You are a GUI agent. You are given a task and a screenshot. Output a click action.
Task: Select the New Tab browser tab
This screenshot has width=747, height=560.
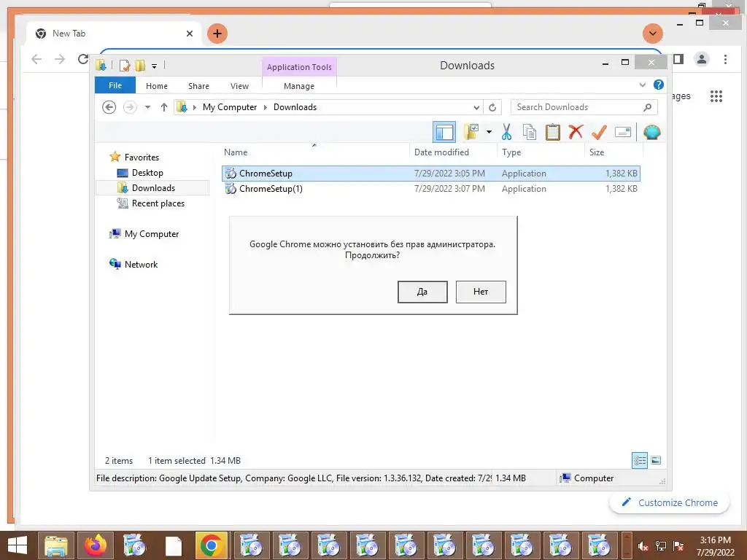point(112,34)
